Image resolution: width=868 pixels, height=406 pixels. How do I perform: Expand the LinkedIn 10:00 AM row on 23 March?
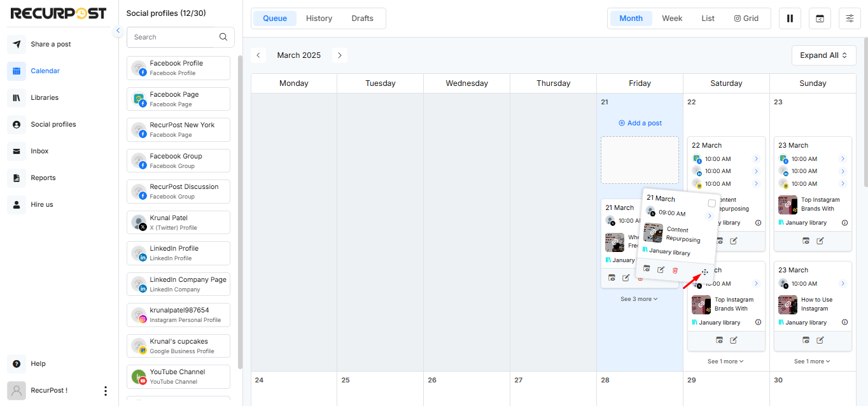tap(843, 171)
